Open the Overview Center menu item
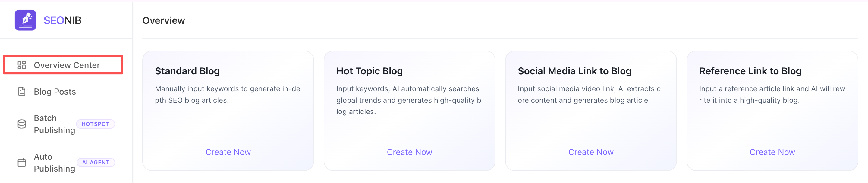Viewport: 868px width, 183px height. click(x=67, y=65)
